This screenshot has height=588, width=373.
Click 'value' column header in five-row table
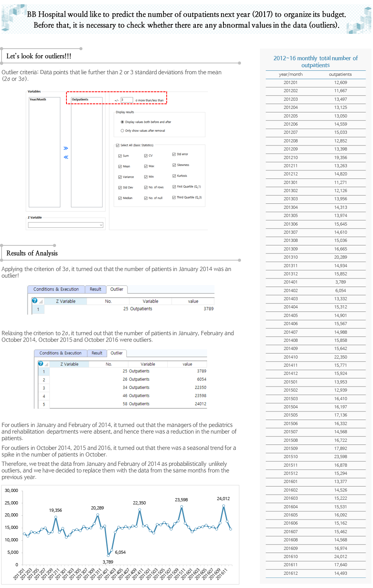pyautogui.click(x=187, y=364)
